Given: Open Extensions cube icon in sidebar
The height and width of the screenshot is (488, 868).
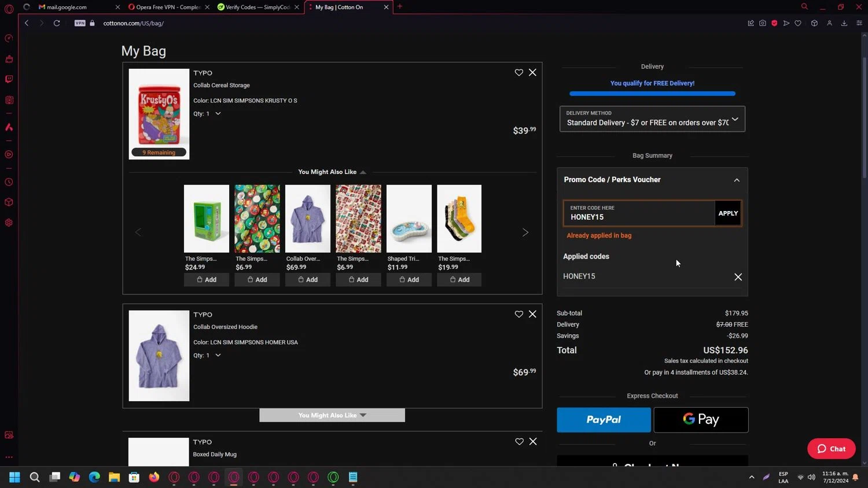Looking at the screenshot, I should click(9, 202).
